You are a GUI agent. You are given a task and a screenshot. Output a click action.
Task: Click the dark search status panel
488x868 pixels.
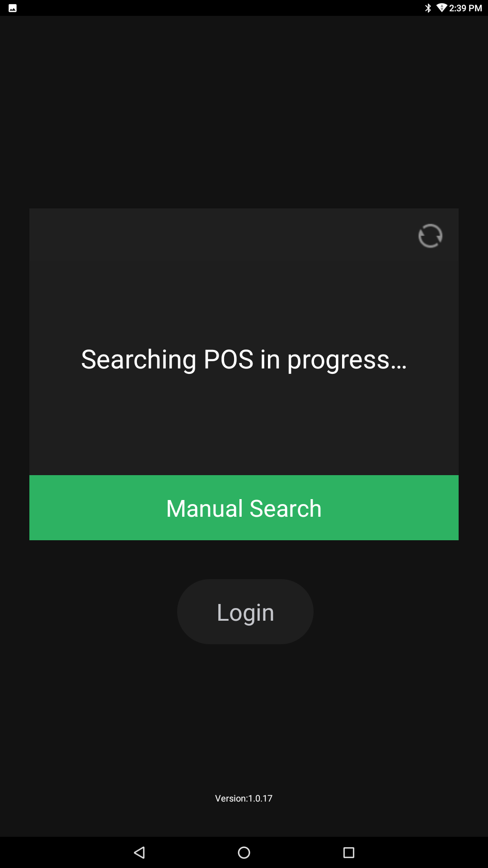point(244,342)
